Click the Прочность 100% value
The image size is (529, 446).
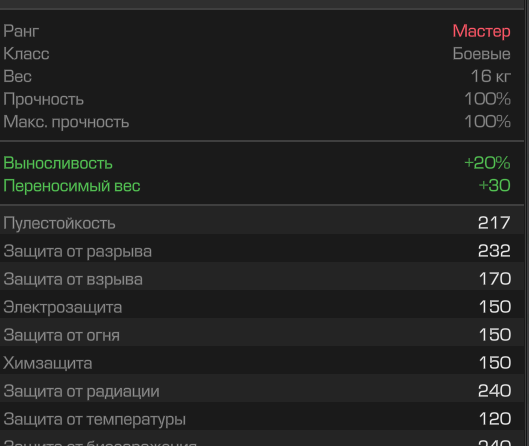[x=487, y=99]
